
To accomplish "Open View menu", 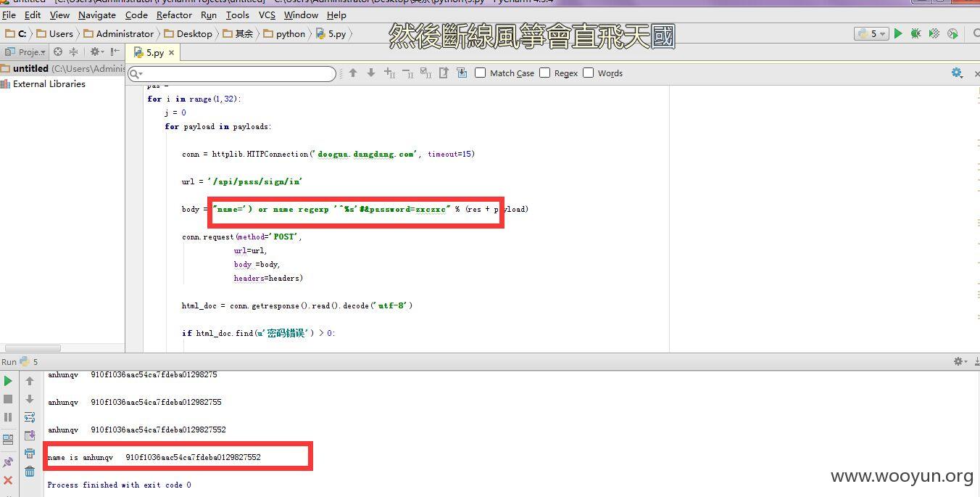I will [59, 15].
